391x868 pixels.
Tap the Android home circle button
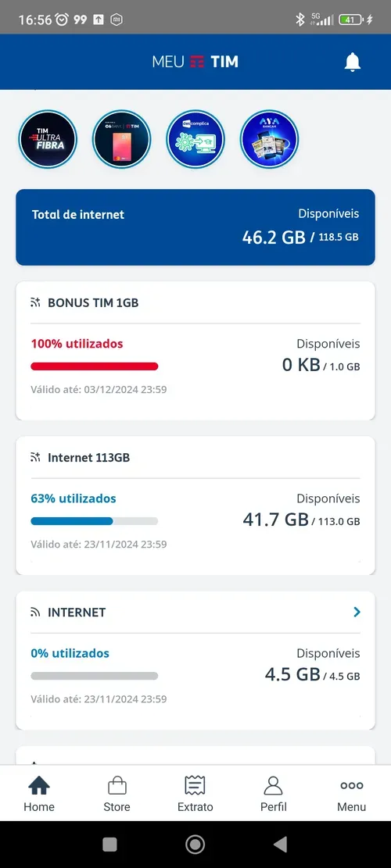pyautogui.click(x=195, y=845)
